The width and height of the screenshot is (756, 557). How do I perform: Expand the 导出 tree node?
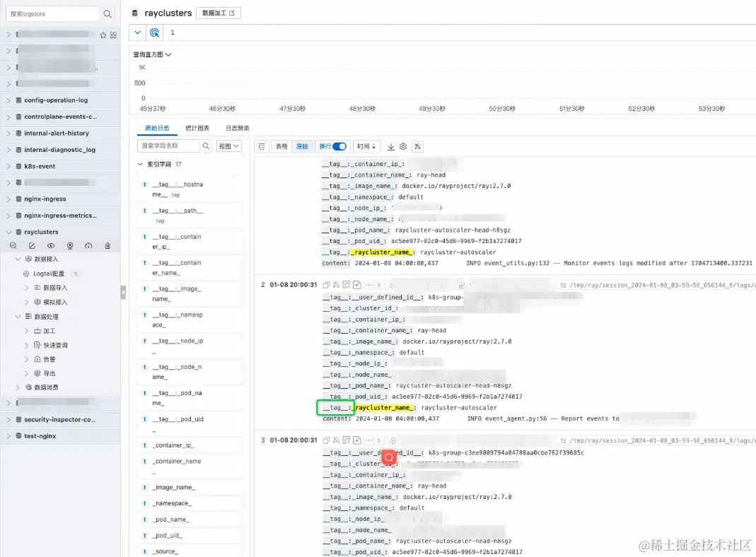[26, 373]
